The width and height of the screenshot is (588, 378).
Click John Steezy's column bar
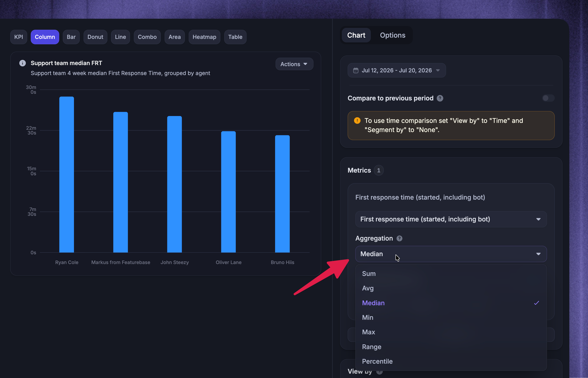(175, 184)
